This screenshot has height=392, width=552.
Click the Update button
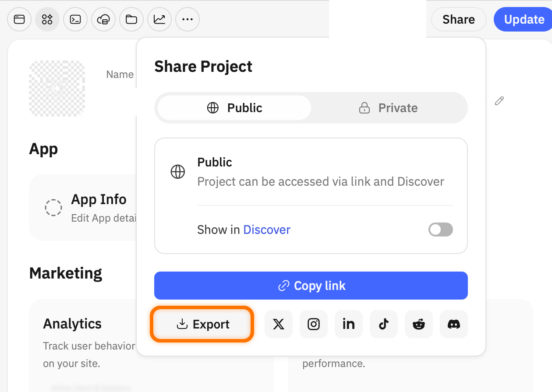pos(524,19)
